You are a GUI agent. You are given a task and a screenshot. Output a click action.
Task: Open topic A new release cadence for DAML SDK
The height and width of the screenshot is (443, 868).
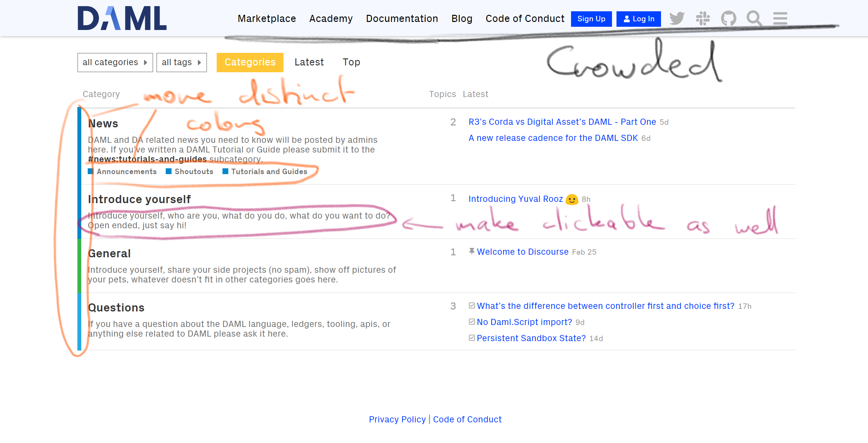point(553,138)
